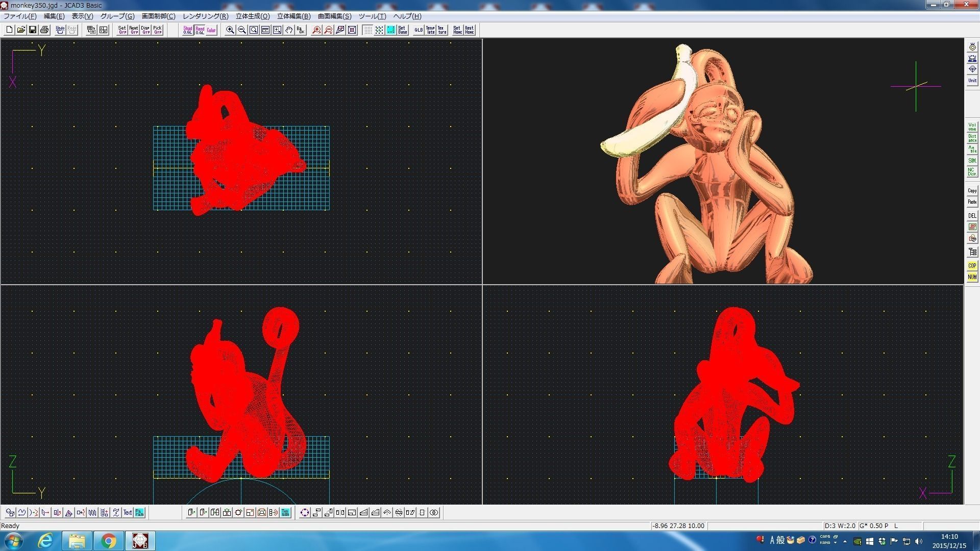
Task: Click the Text tool in bottom toolbar
Action: pyautogui.click(x=128, y=513)
